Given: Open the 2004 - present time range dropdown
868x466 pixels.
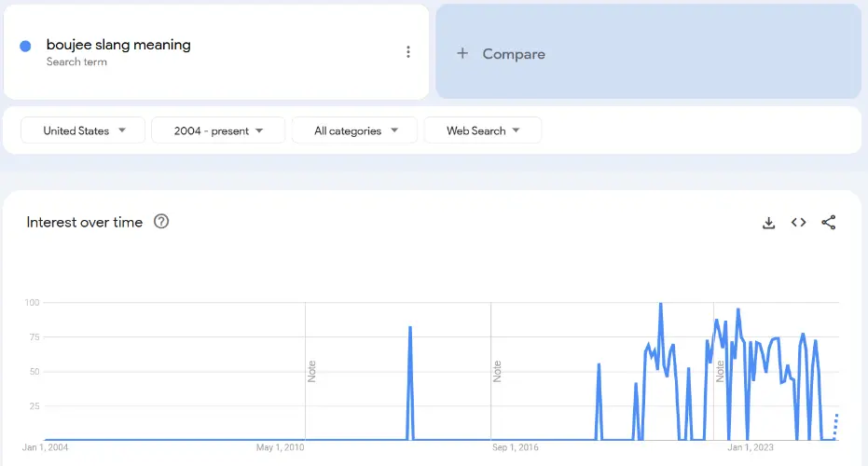Looking at the screenshot, I should tap(218, 130).
